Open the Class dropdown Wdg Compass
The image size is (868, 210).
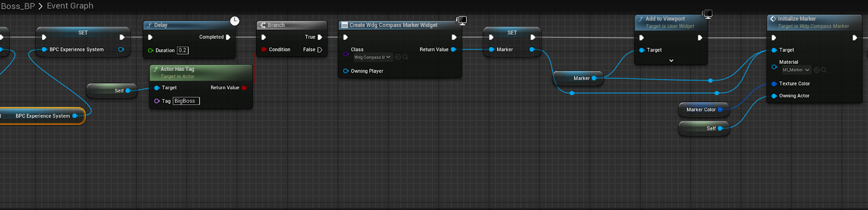point(373,57)
